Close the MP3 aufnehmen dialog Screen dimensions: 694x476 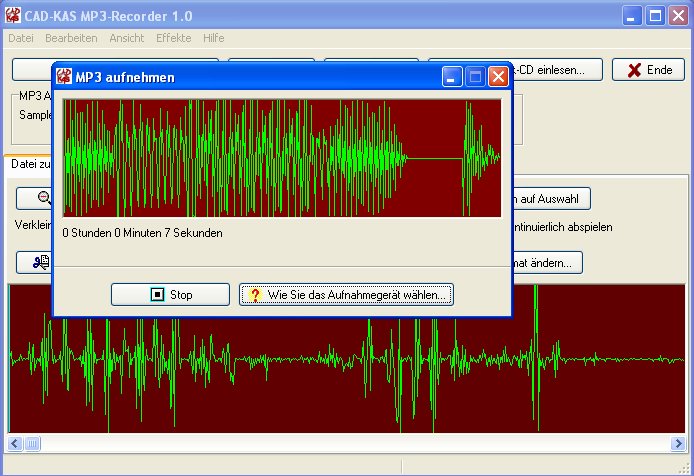pyautogui.click(x=498, y=77)
